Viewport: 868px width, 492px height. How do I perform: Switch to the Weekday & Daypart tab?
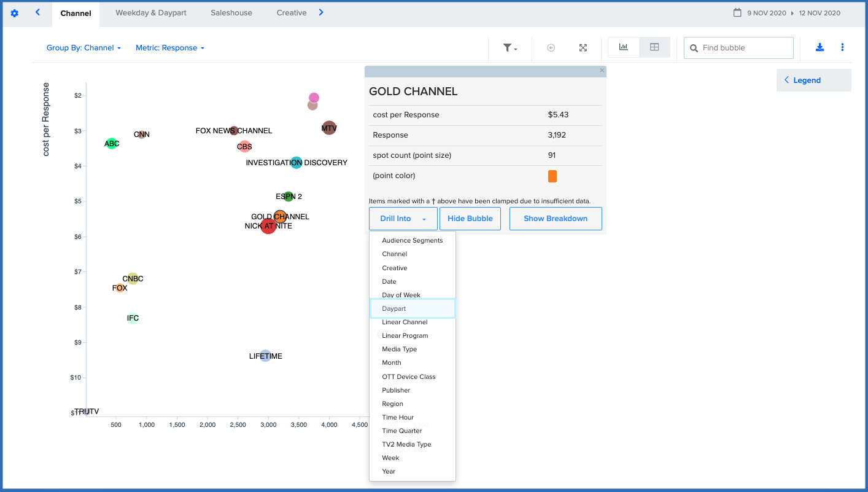click(x=151, y=13)
